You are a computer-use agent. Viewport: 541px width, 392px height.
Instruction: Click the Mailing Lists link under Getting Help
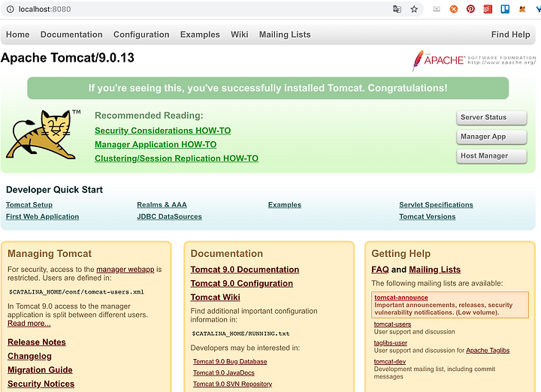(x=435, y=270)
